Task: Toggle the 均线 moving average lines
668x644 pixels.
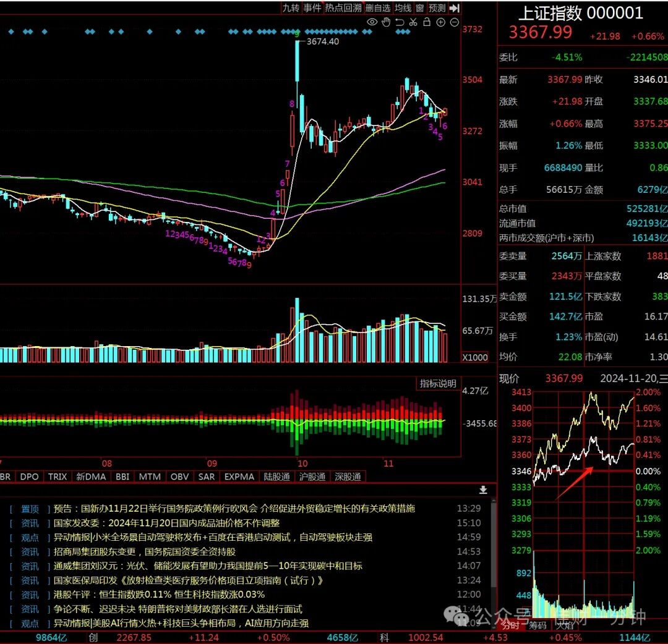Action: [x=403, y=7]
